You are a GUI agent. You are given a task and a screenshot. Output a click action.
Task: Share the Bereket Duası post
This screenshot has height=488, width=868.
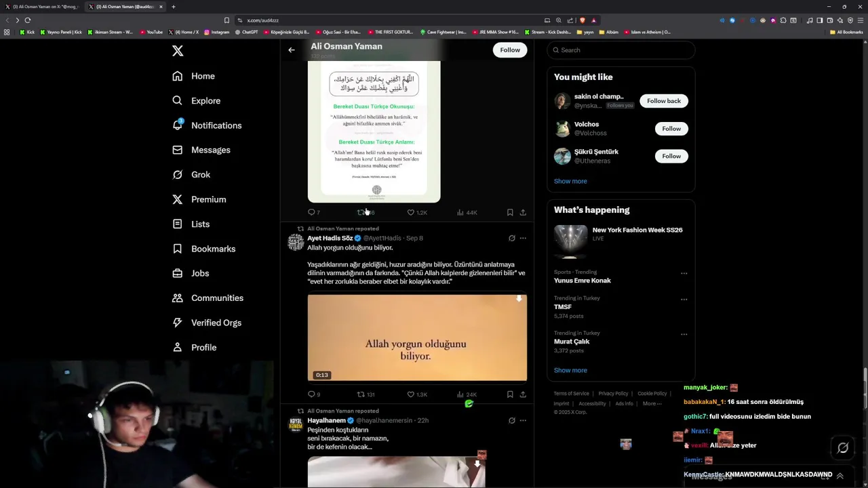point(523,212)
